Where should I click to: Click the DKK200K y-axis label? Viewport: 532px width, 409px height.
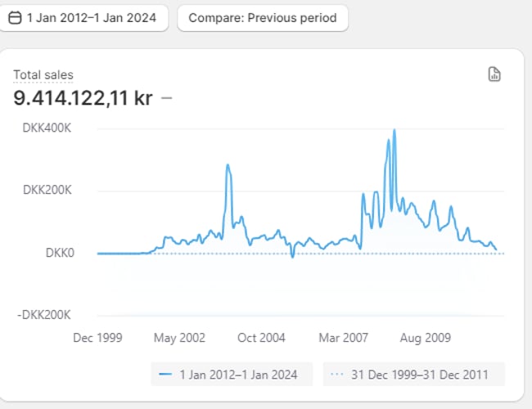[48, 191]
